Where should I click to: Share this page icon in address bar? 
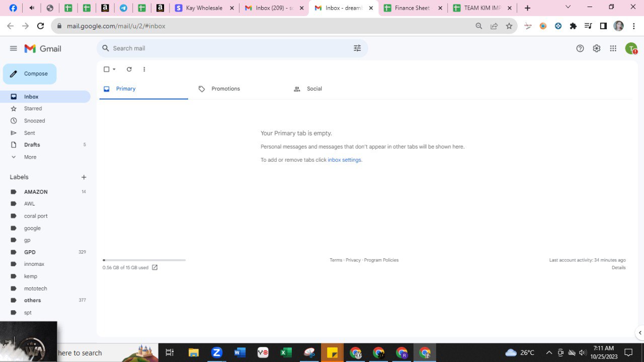point(494,26)
